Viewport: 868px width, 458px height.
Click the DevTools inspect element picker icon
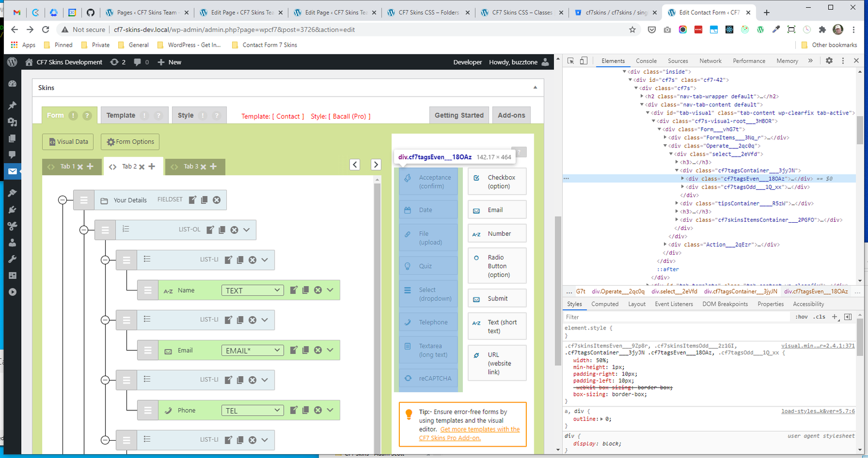click(x=571, y=61)
